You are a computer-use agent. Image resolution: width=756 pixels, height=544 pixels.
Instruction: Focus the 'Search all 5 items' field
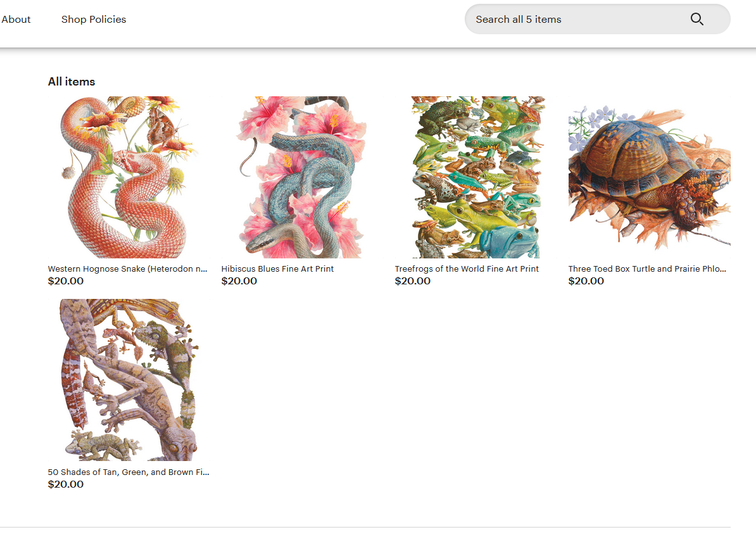(570, 19)
